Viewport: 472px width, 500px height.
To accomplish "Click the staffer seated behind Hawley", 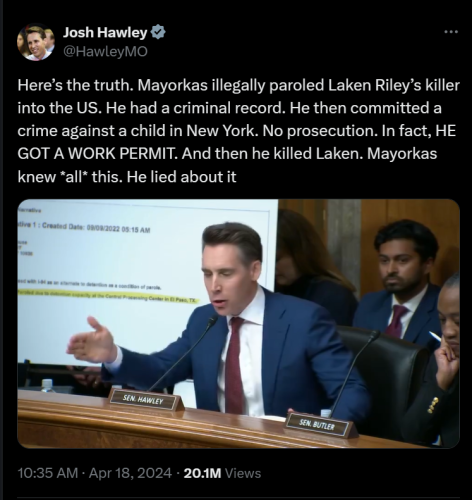I will pyautogui.click(x=400, y=283).
